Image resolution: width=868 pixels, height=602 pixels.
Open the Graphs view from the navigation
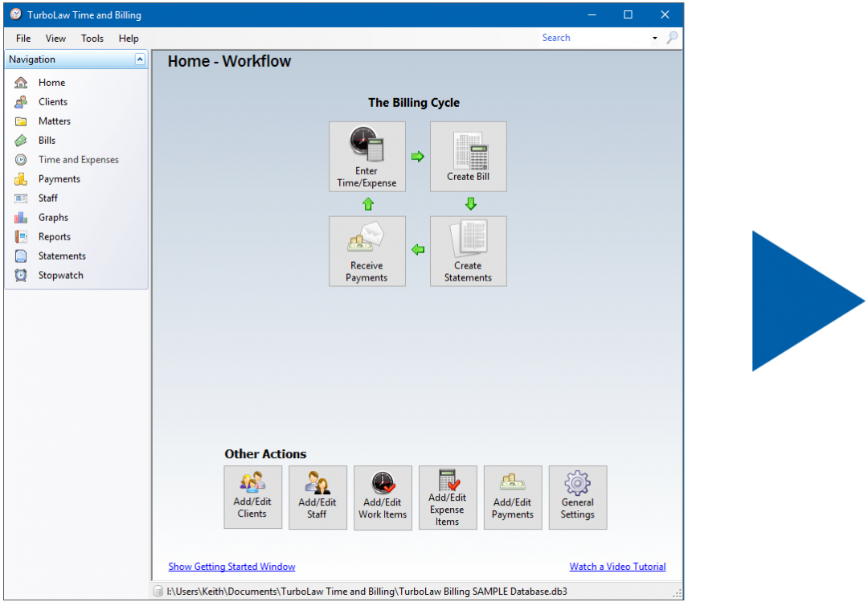tap(52, 217)
